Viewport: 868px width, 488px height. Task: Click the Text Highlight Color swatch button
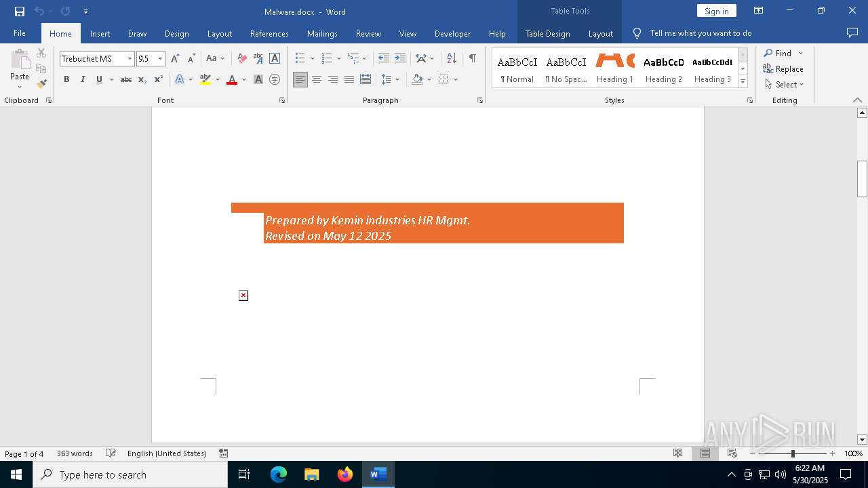pyautogui.click(x=205, y=79)
